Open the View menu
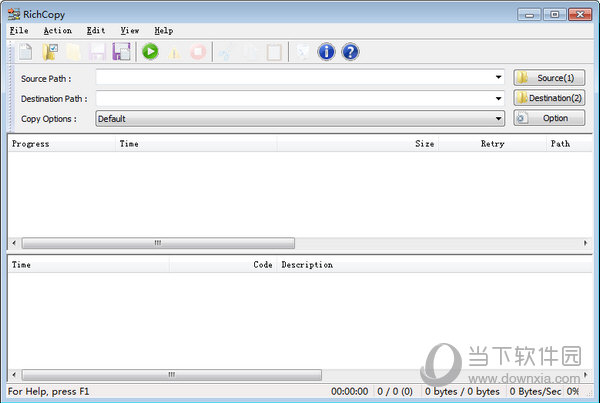The height and width of the screenshot is (403, 600). pos(130,31)
